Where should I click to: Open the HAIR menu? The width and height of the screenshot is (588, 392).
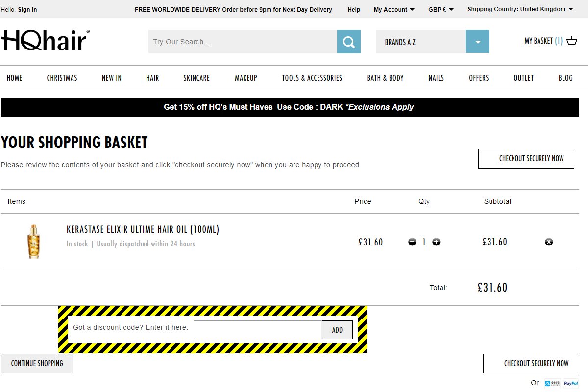pyautogui.click(x=152, y=78)
